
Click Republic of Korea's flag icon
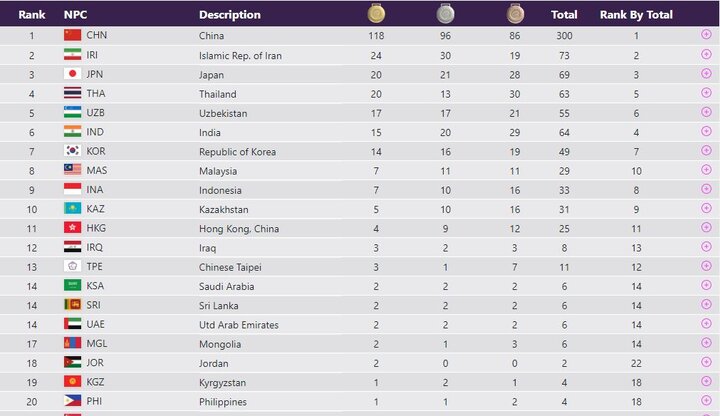(72, 151)
